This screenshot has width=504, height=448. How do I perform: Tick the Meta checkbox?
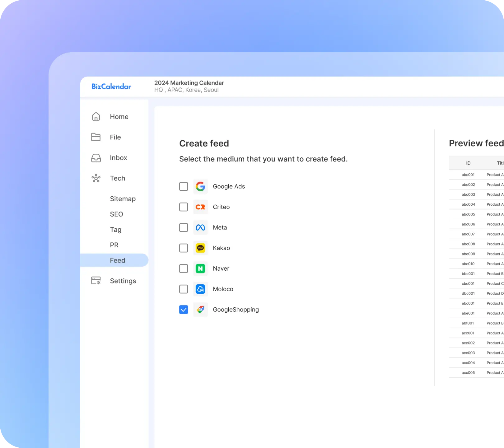click(184, 227)
